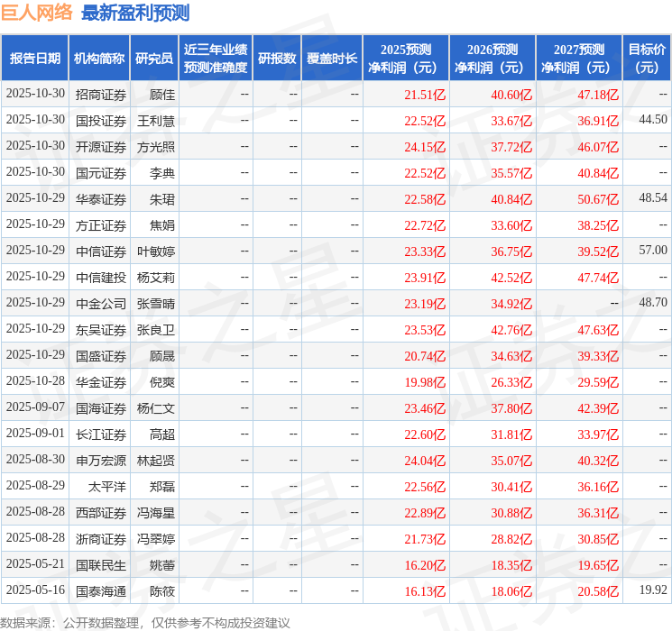Screen dimensions: 672x631
Task: Click researcher name 方光照
Action: coord(156,147)
